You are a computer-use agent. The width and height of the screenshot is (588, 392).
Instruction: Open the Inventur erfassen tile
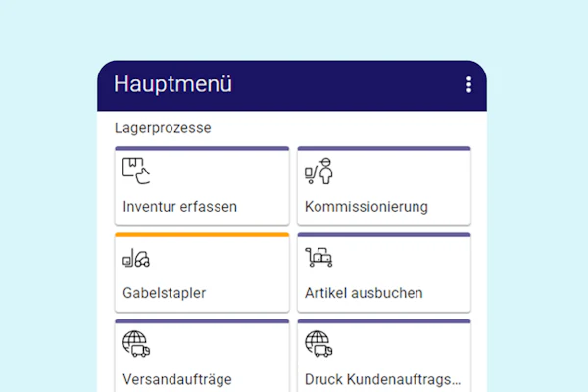[x=202, y=186]
